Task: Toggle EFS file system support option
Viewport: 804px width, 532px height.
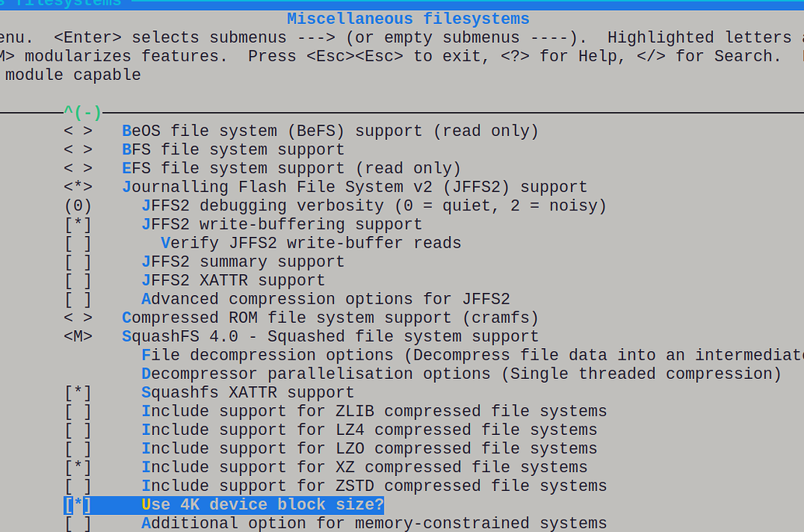Action: pyautogui.click(x=78, y=169)
